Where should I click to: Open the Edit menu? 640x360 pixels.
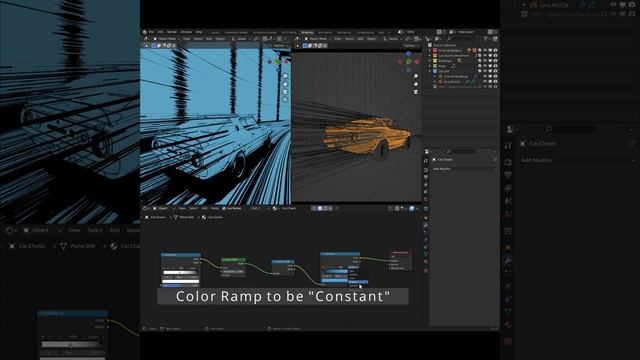160,32
